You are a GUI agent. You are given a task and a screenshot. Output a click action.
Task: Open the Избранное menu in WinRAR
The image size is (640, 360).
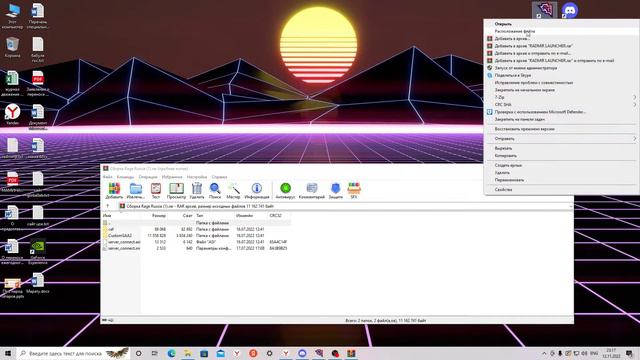pos(172,177)
